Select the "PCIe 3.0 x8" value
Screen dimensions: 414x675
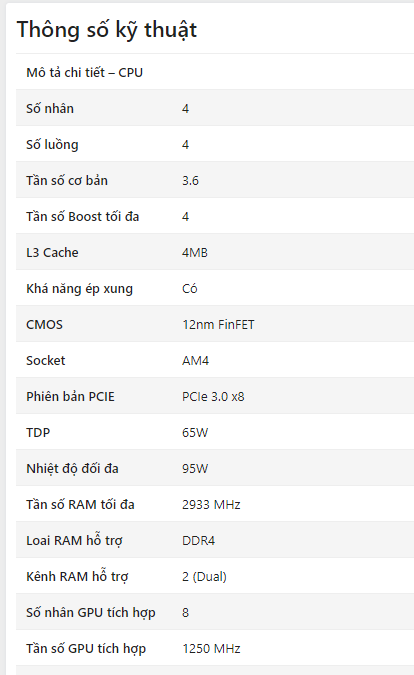(x=213, y=396)
